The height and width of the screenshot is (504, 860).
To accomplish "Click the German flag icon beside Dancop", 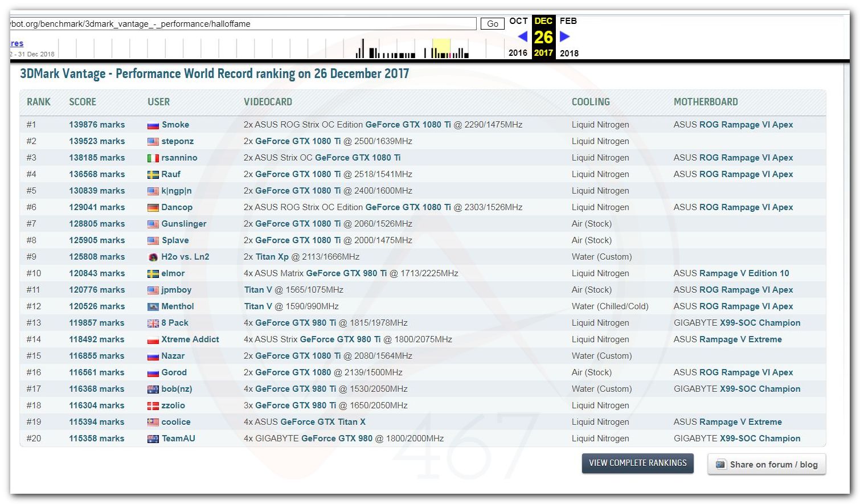I will [x=153, y=208].
